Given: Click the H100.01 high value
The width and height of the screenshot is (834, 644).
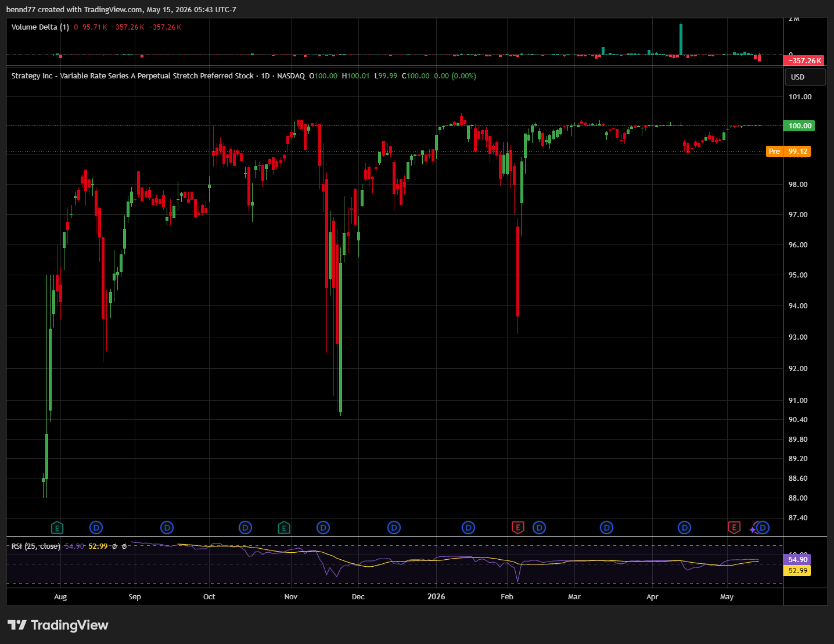Looking at the screenshot, I should [355, 76].
